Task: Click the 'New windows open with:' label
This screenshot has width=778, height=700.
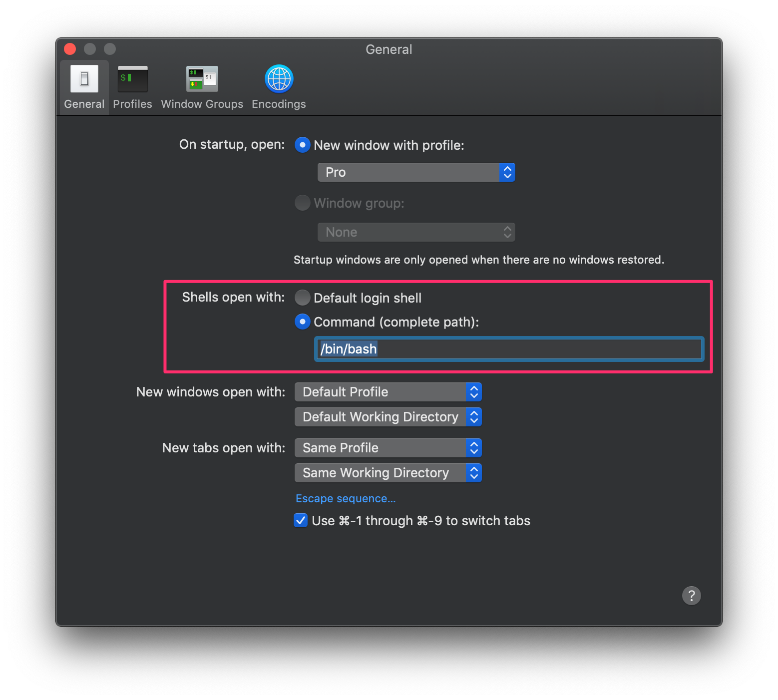Action: coord(211,392)
